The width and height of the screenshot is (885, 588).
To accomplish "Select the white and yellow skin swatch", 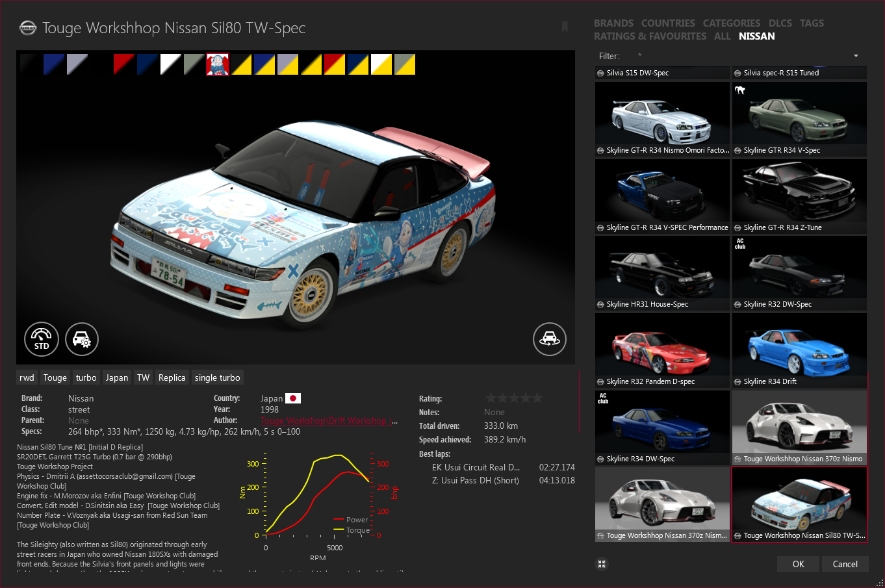I will 381,64.
